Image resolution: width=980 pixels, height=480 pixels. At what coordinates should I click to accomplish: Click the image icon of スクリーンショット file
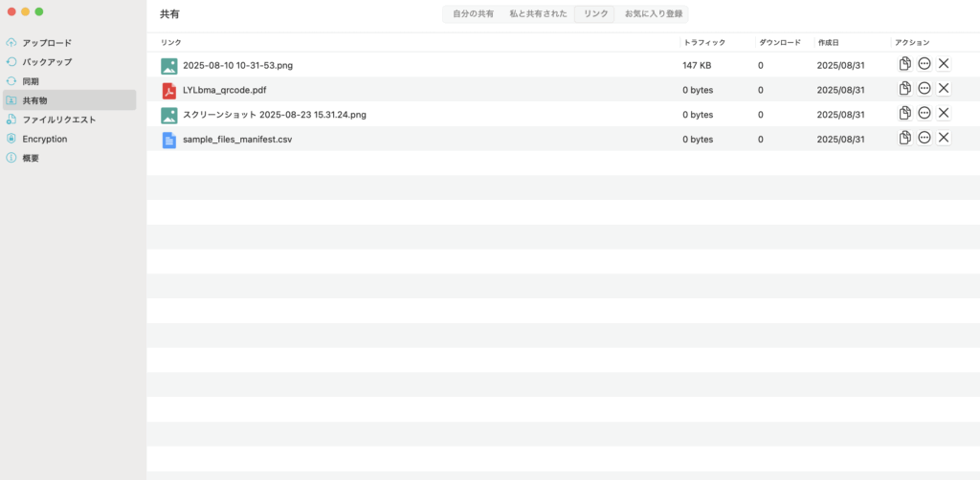pos(169,115)
